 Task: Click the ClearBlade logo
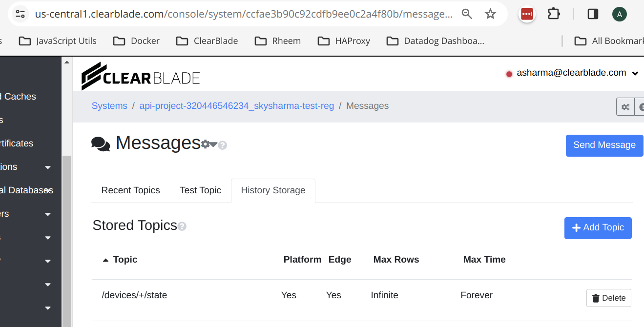click(x=141, y=77)
